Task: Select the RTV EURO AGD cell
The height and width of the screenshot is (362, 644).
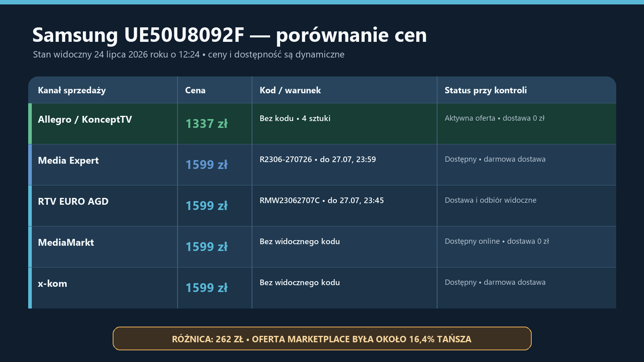Action: coord(103,206)
